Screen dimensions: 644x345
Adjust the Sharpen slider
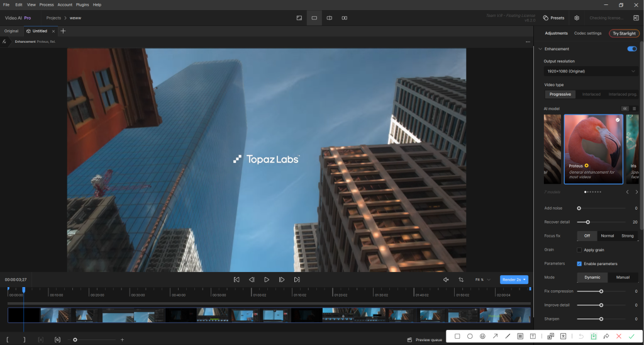[x=601, y=319]
